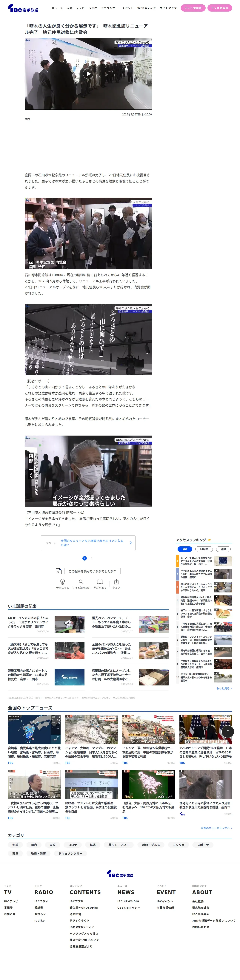Open 月の石 大阪・関西万博 news card

click(149, 794)
